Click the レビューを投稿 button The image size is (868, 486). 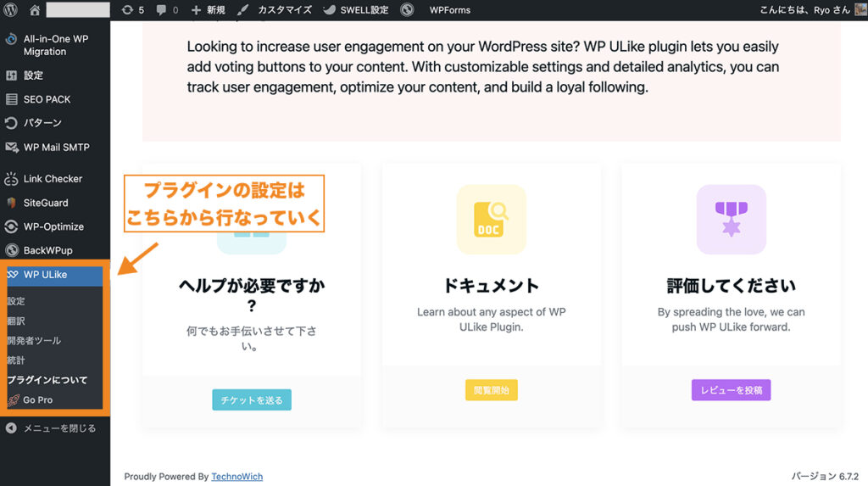[x=731, y=390]
